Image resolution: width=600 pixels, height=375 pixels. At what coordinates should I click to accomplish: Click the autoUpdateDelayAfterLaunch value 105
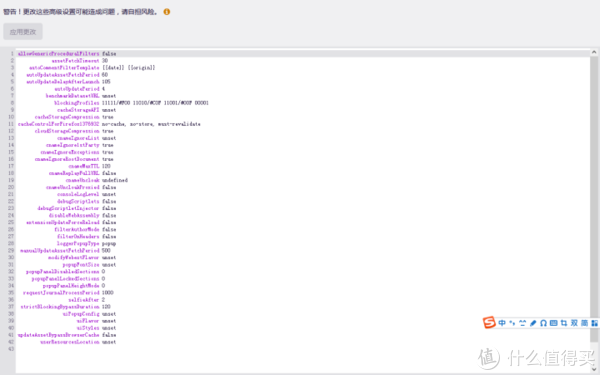[106, 82]
